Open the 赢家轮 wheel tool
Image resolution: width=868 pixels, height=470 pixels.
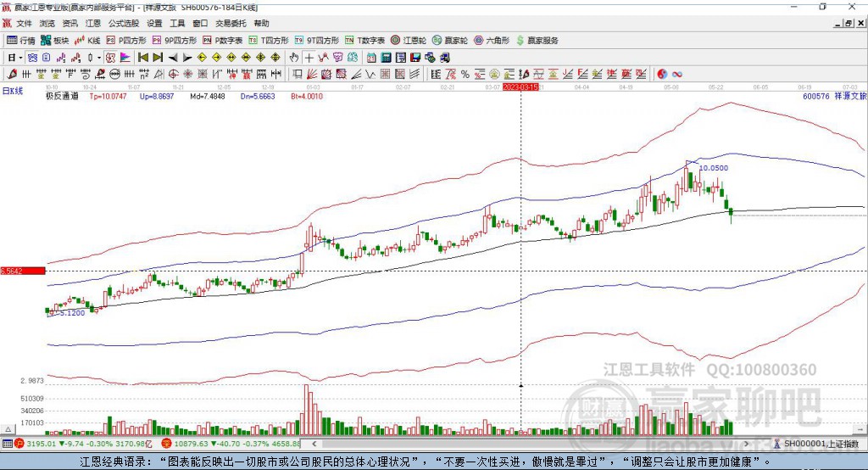click(449, 41)
